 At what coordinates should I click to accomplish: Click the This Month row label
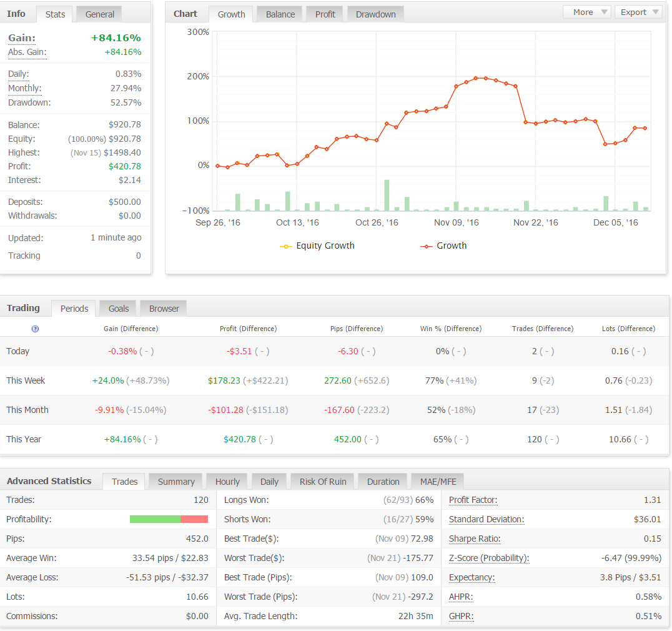pyautogui.click(x=27, y=410)
